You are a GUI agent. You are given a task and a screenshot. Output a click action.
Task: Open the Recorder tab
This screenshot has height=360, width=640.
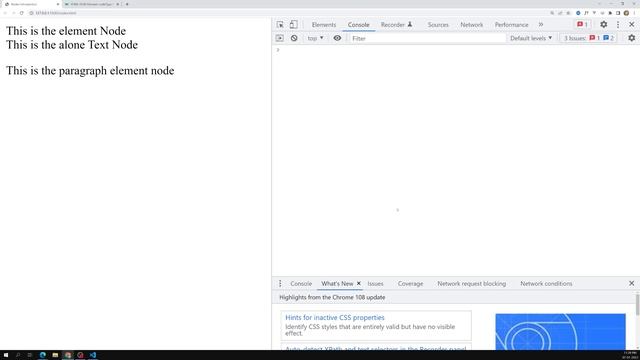pos(396,24)
